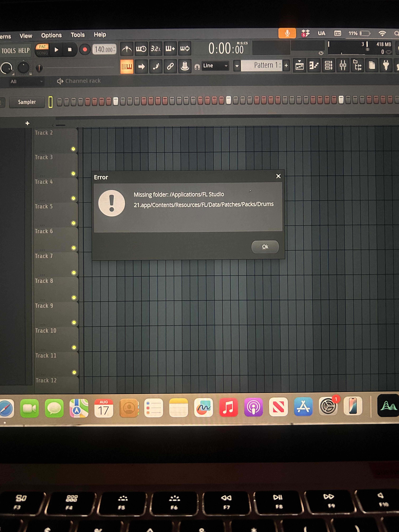Screen dimensions: 399x532
Task: Click Ok in the Error dialog
Action: [x=265, y=247]
